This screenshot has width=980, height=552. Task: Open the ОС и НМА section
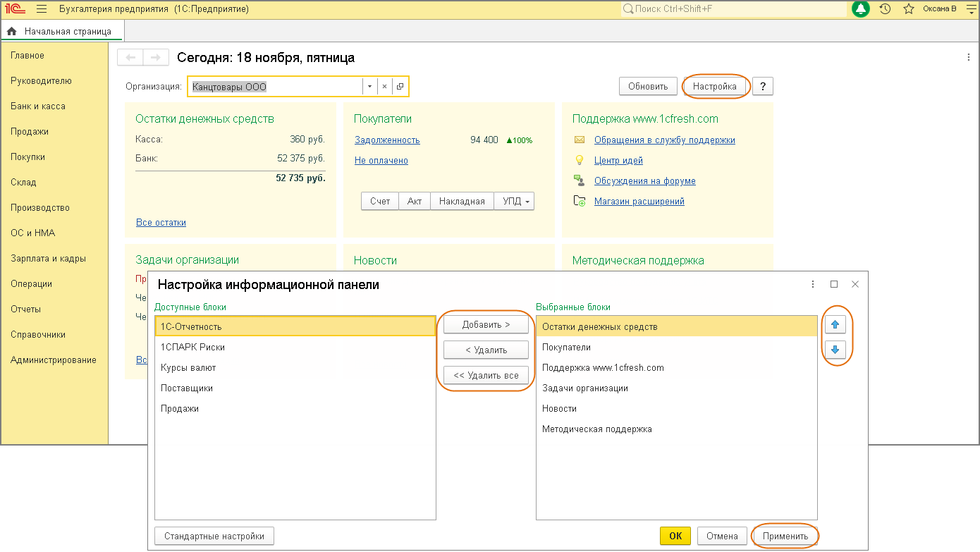tap(32, 233)
